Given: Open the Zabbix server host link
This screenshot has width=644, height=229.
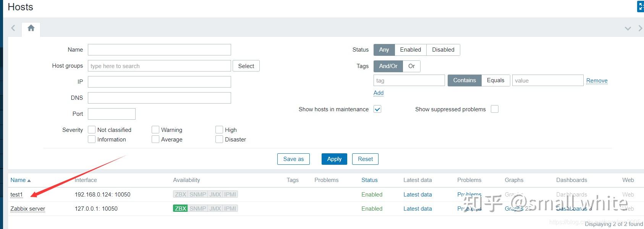Looking at the screenshot, I should click(28, 209).
